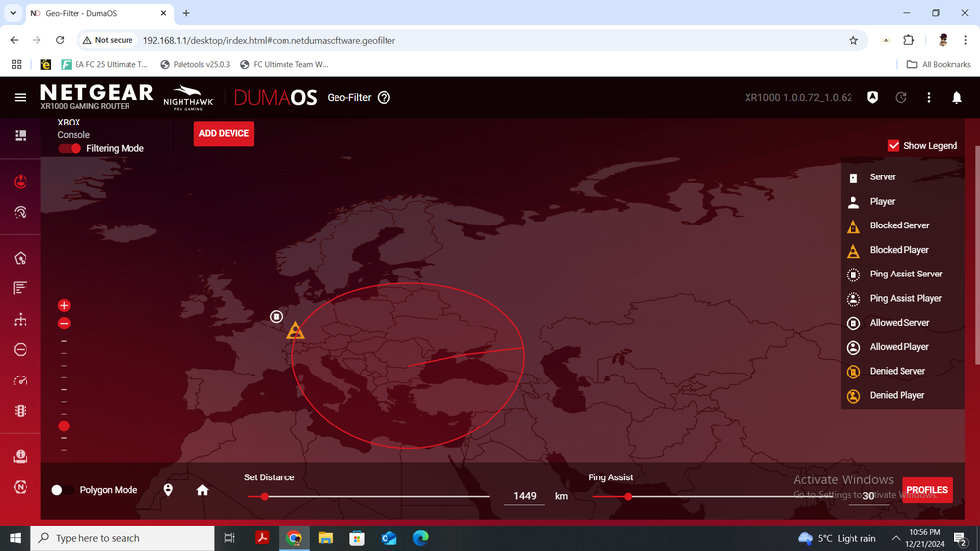
Task: Click the Ping Assist Player legend entry
Action: coord(894,299)
